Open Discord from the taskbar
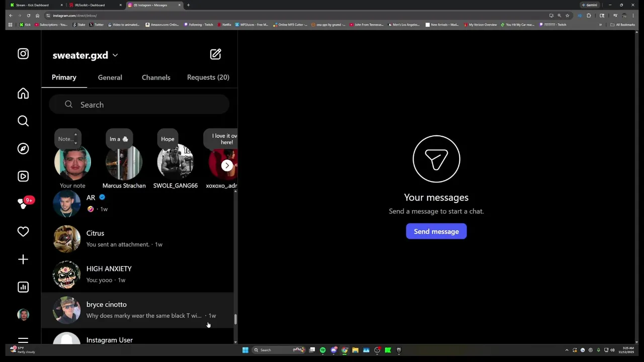644x362 pixels. (x=334, y=350)
